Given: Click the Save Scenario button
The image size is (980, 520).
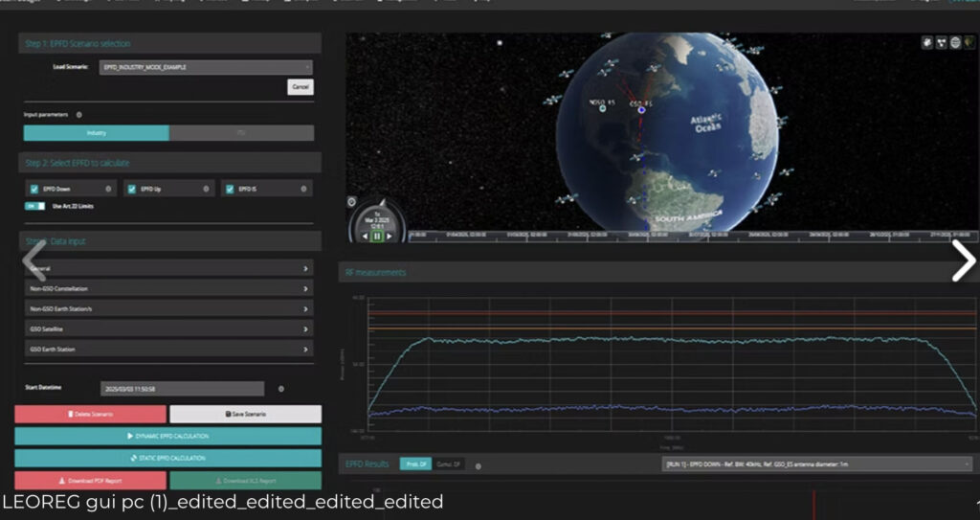Looking at the screenshot, I should click(245, 414).
